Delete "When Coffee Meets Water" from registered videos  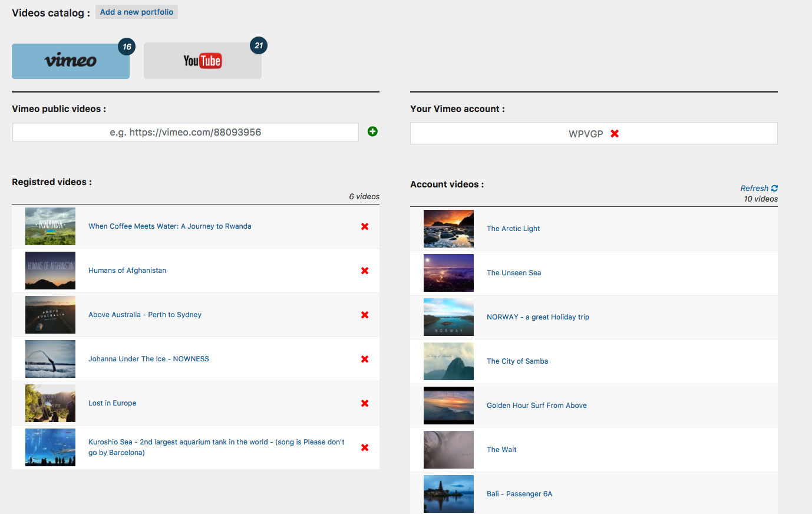(x=365, y=226)
